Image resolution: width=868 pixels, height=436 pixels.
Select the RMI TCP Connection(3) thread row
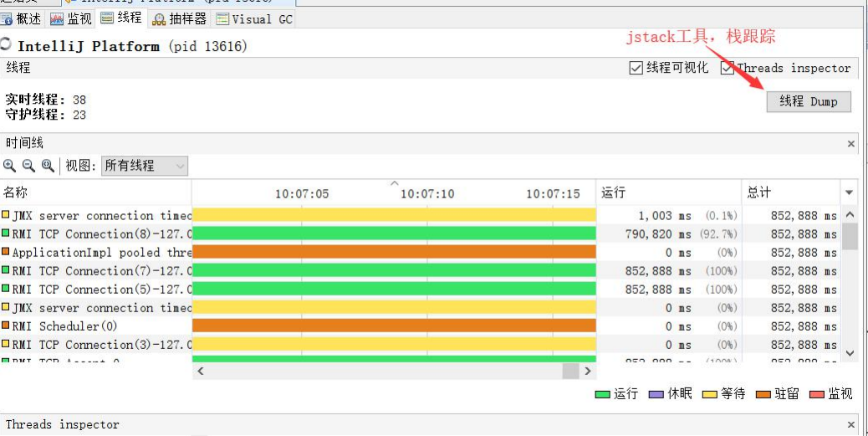pyautogui.click(x=421, y=345)
